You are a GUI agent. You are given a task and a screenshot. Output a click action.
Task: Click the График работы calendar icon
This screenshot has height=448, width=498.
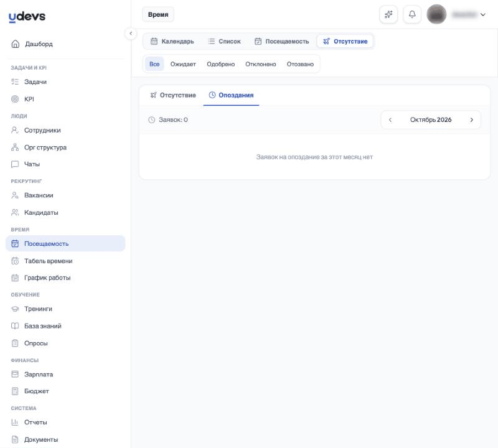point(15,278)
